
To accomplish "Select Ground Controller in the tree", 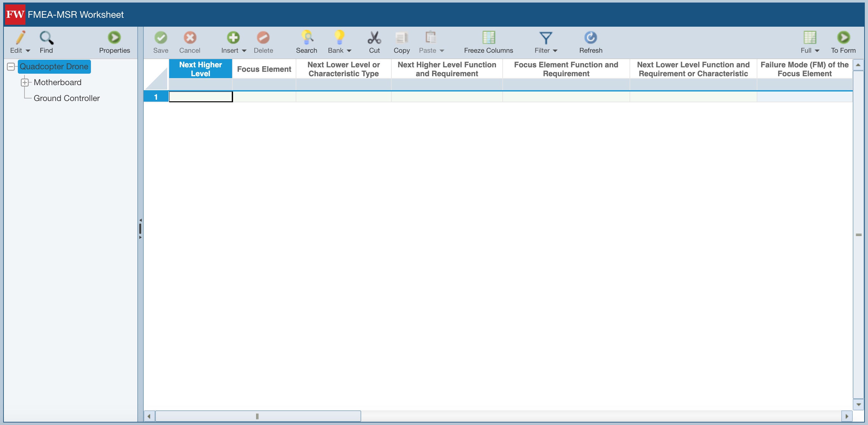I will [x=67, y=98].
